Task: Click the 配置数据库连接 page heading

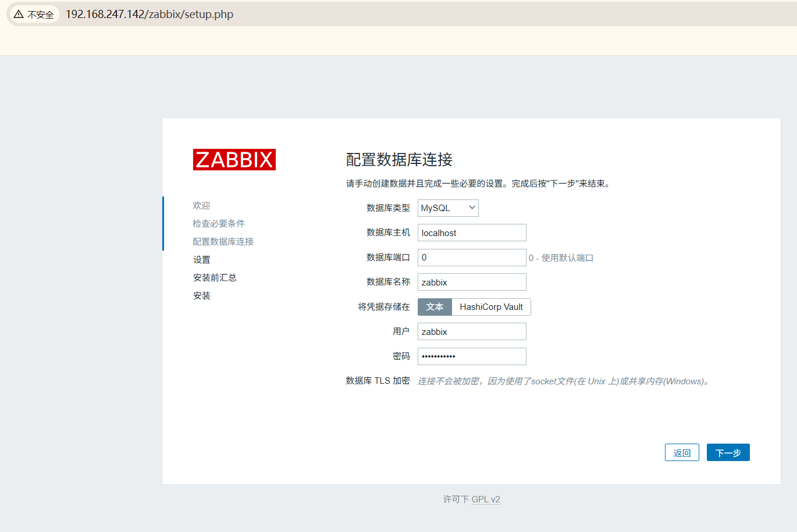Action: click(x=399, y=159)
